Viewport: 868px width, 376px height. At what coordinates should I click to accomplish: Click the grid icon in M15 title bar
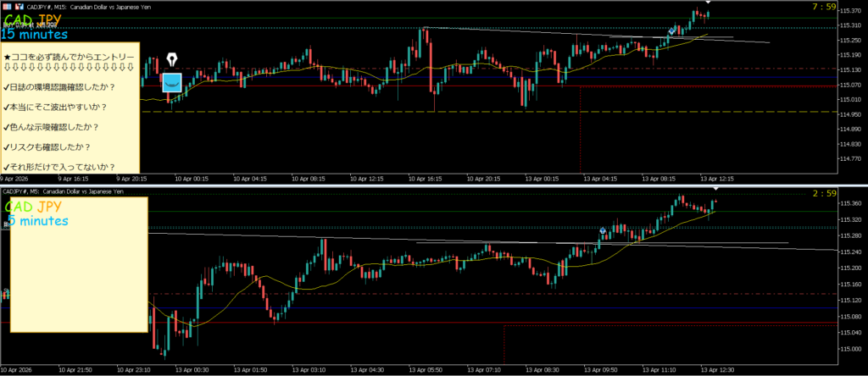(5, 6)
